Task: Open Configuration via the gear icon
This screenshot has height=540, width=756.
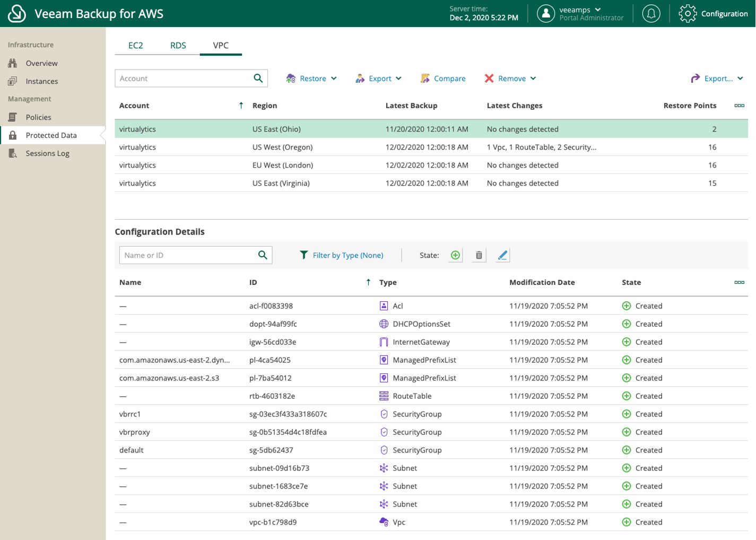Action: (688, 14)
